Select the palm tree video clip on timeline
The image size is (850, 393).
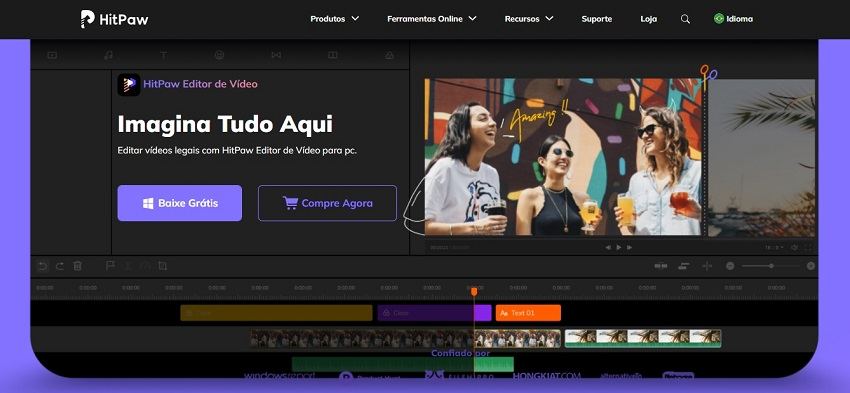(643, 338)
